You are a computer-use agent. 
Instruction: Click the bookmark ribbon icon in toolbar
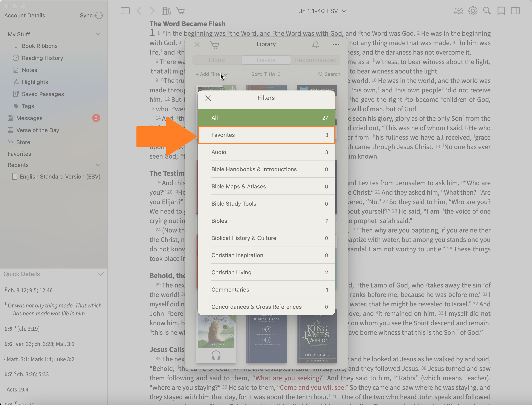(501, 11)
